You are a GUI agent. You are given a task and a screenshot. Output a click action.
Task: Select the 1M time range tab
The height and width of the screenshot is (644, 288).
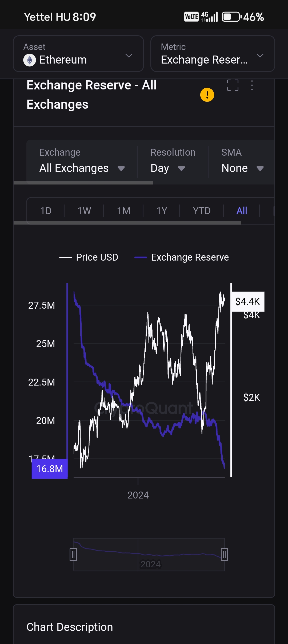click(x=123, y=211)
